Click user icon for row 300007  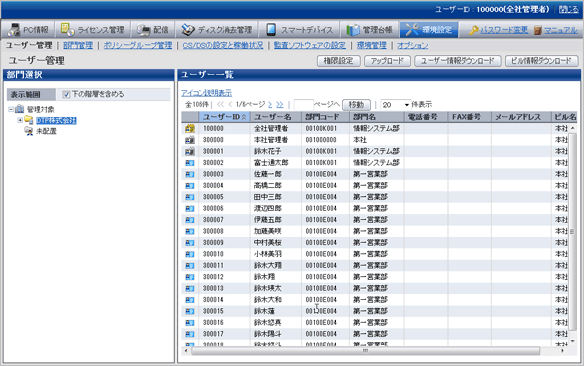click(x=190, y=220)
